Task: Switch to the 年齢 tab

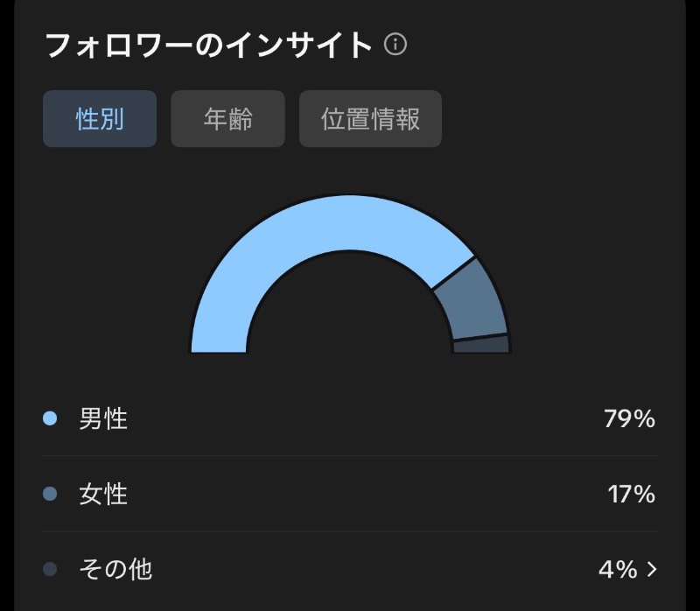Action: point(227,119)
